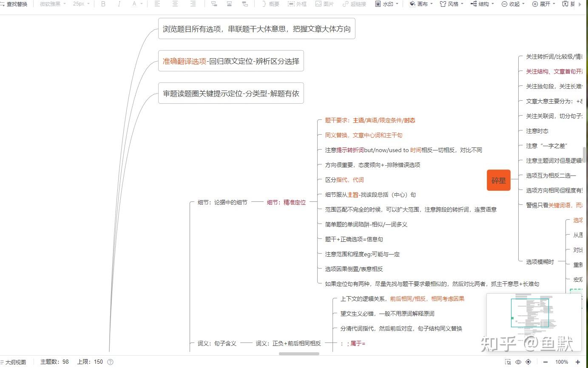Screen dimensions: 588x368
Task: Open the 风格 style menu
Action: pyautogui.click(x=452, y=4)
